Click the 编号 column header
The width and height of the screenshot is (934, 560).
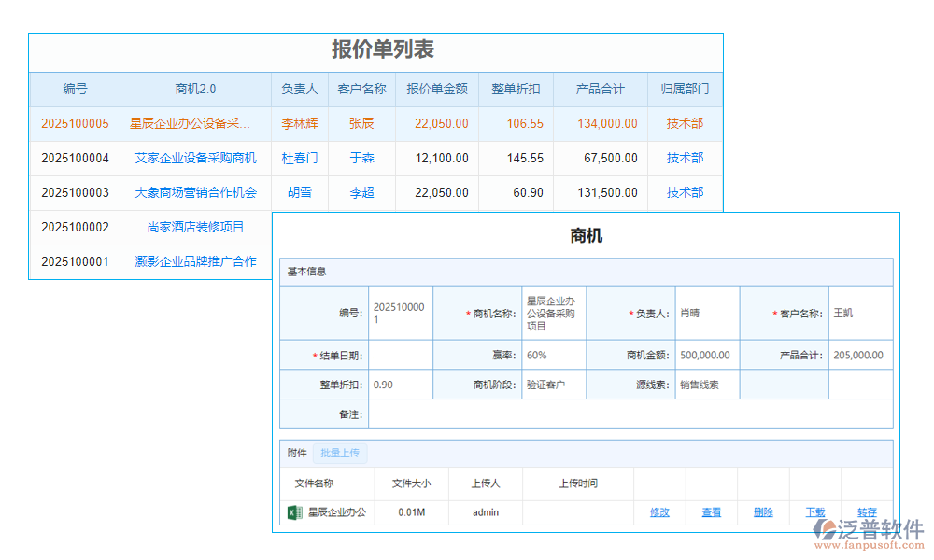pyautogui.click(x=75, y=89)
